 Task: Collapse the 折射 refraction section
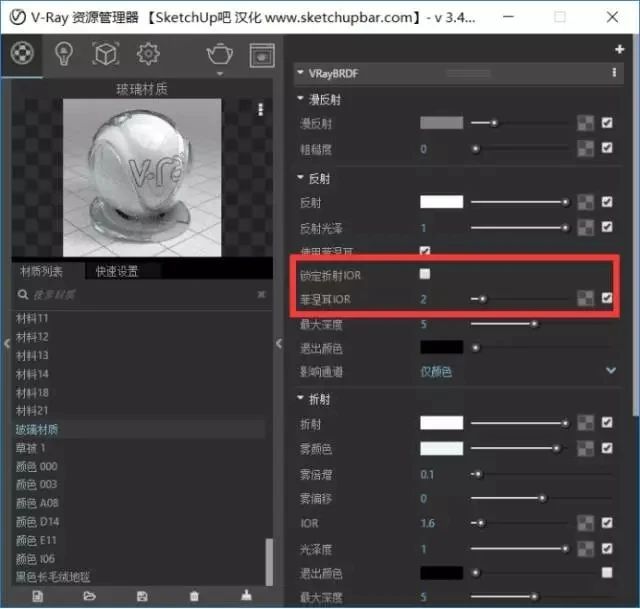[300, 398]
